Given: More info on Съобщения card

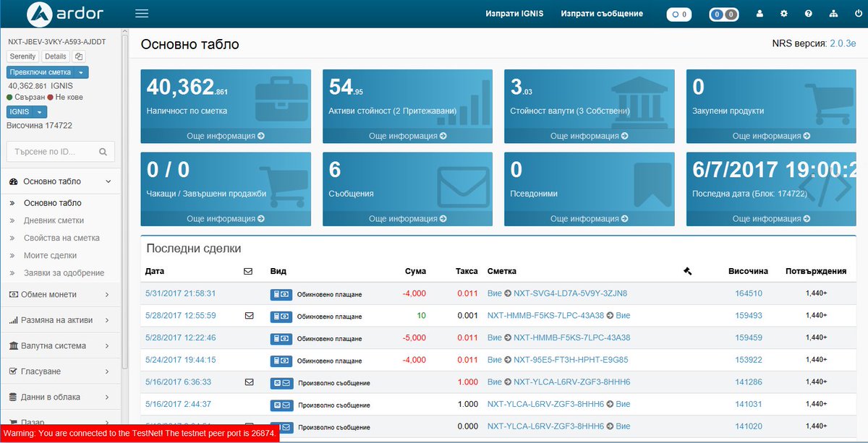Looking at the screenshot, I should click(x=407, y=218).
